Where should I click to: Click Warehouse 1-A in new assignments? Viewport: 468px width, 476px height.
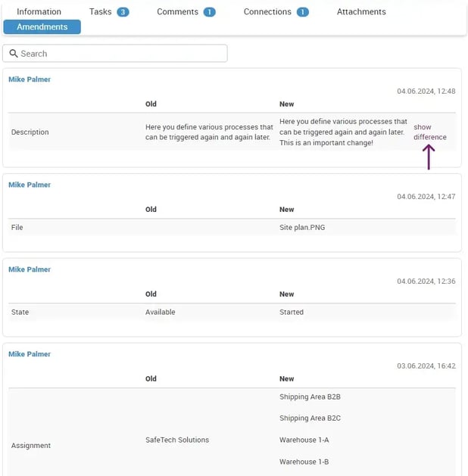[x=303, y=440]
